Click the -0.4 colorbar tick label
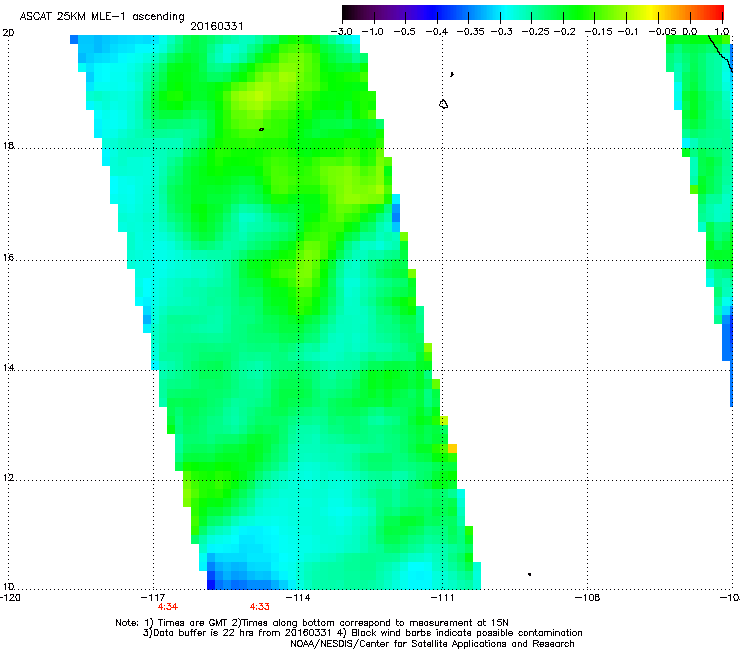 (437, 32)
